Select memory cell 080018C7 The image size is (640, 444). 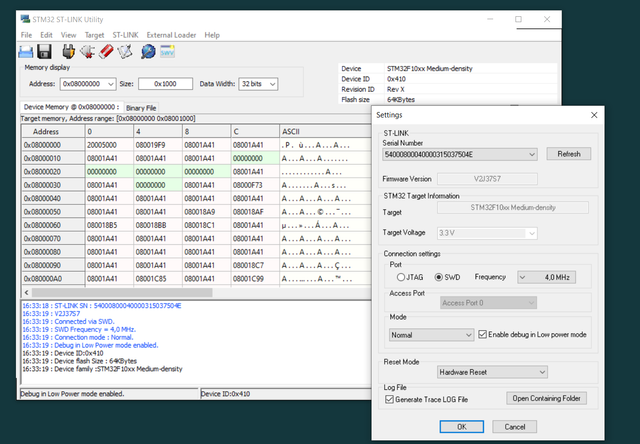click(255, 265)
